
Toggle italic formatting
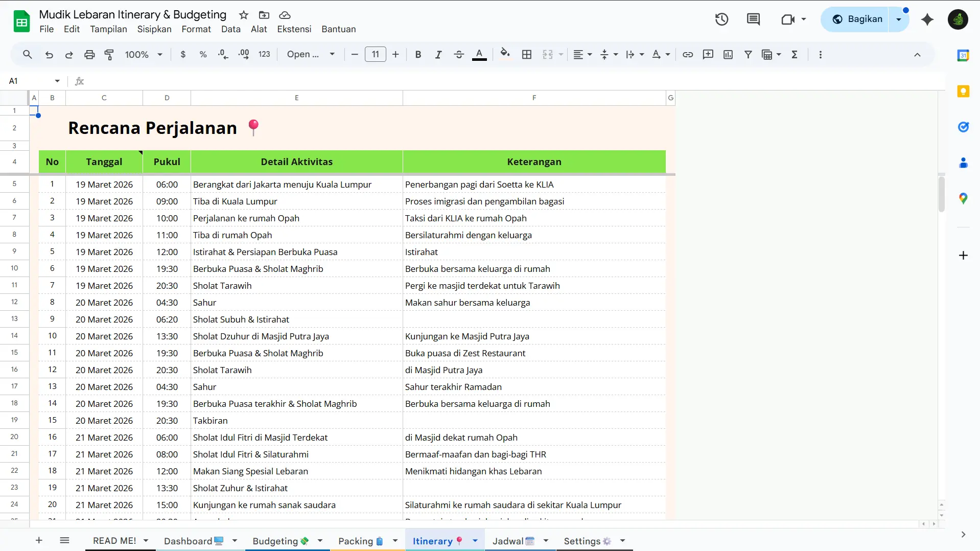[438, 54]
